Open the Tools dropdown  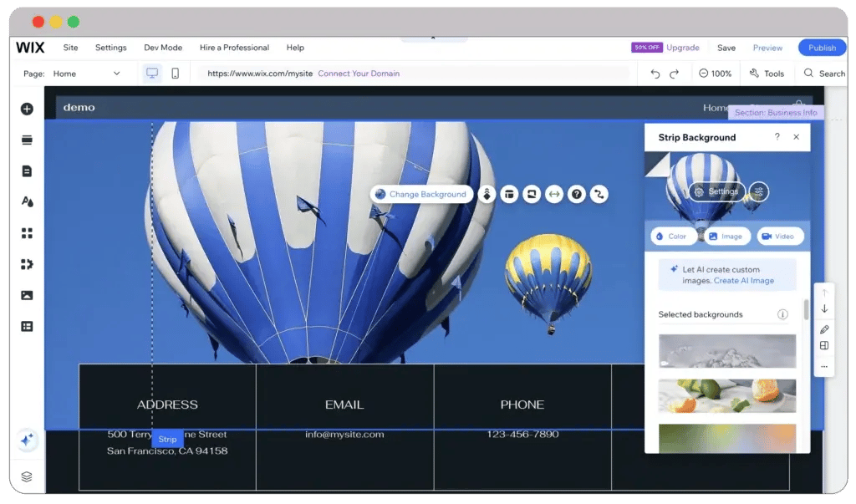(767, 74)
